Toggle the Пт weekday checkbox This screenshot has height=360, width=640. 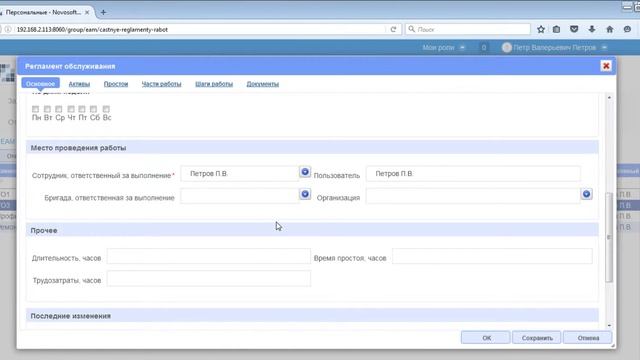tap(82, 109)
